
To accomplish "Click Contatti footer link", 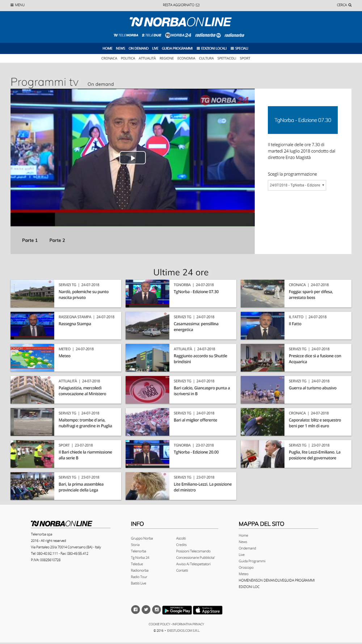I will tap(182, 570).
